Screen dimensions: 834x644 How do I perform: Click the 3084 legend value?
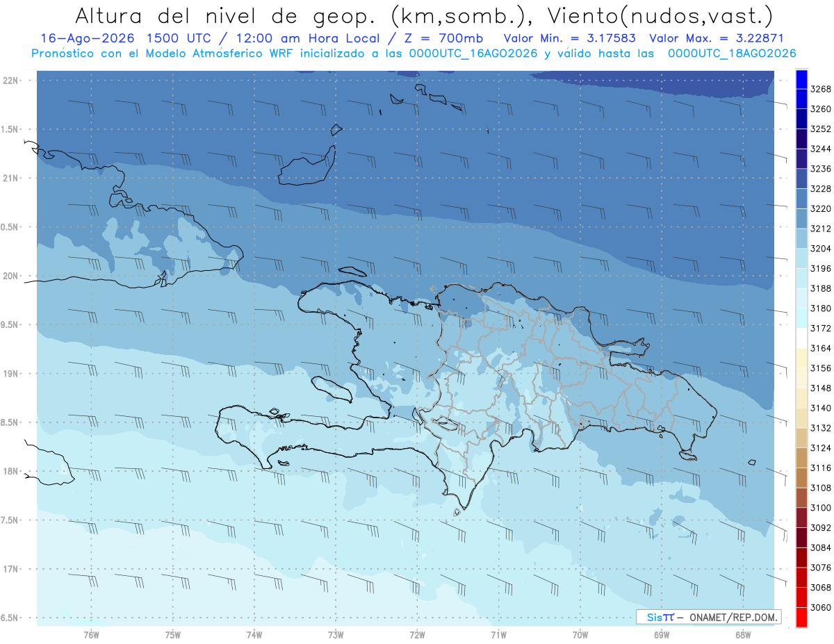821,547
